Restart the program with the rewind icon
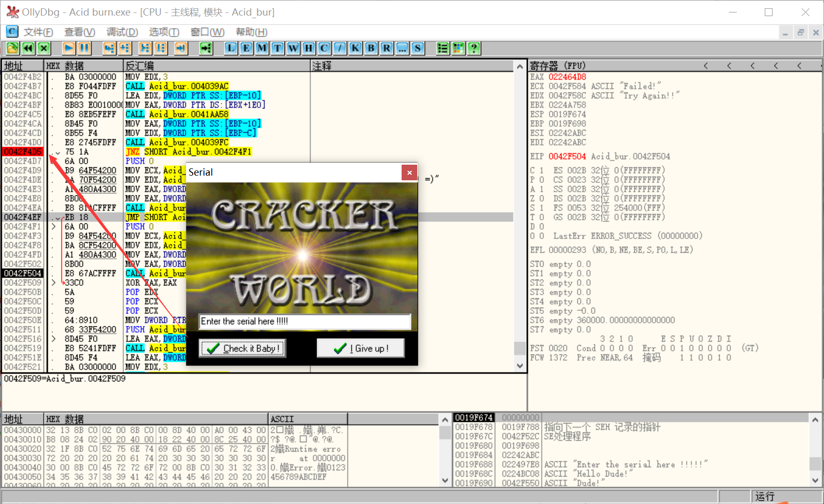 point(29,48)
